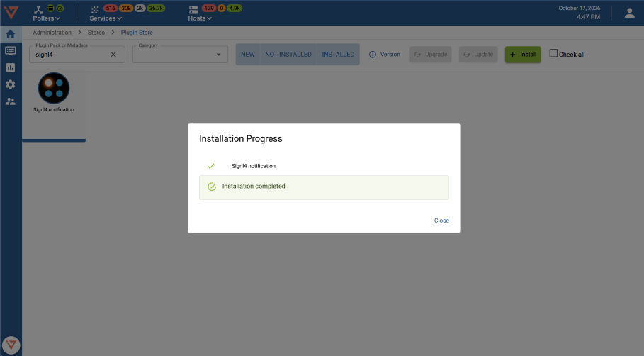Click the October 17, 2026 date display
This screenshot has height=356, width=644.
point(579,9)
